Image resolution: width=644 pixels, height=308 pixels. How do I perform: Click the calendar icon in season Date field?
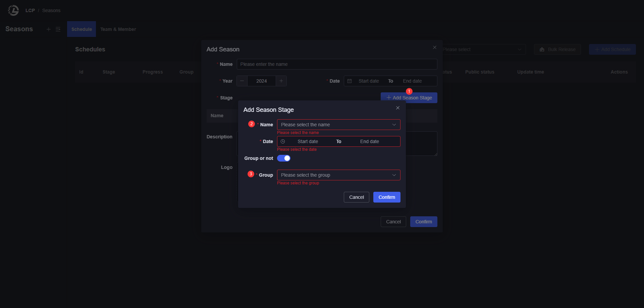tap(350, 81)
